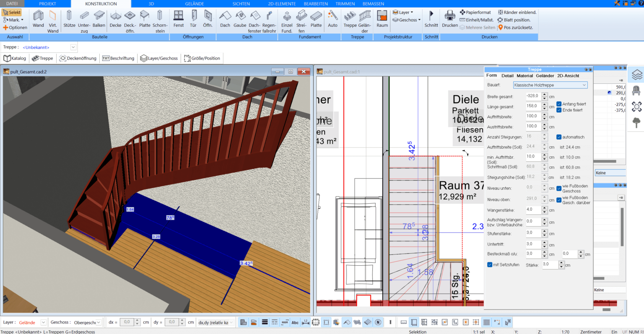
Task: Click the Wangenstärke value field
Action: pyautogui.click(x=533, y=210)
